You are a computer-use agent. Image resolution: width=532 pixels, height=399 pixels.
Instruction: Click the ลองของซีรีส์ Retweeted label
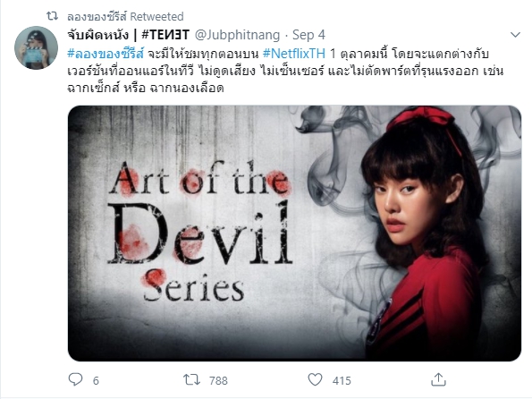[125, 16]
